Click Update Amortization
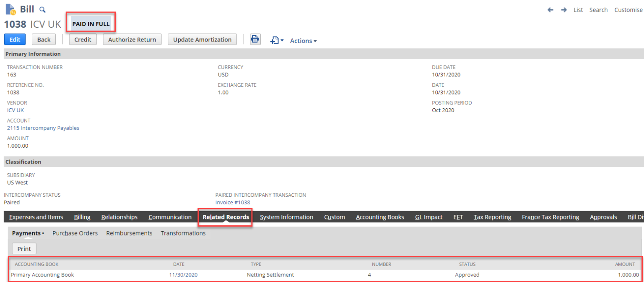 pyautogui.click(x=202, y=39)
